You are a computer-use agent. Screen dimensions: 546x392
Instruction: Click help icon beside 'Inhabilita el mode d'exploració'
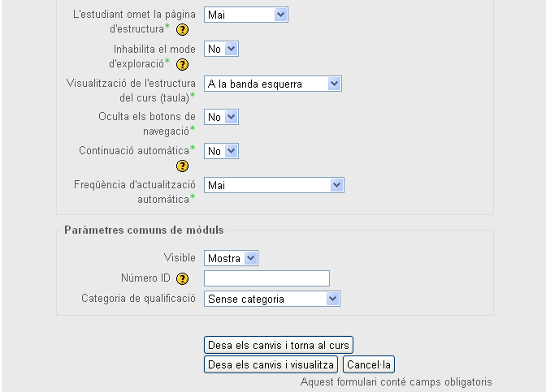[x=182, y=64]
